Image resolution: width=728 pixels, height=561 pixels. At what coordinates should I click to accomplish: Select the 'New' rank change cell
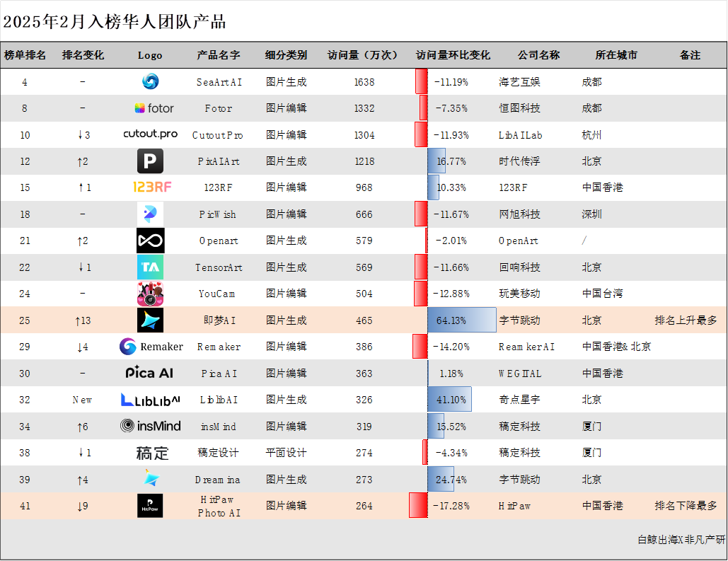pyautogui.click(x=82, y=400)
